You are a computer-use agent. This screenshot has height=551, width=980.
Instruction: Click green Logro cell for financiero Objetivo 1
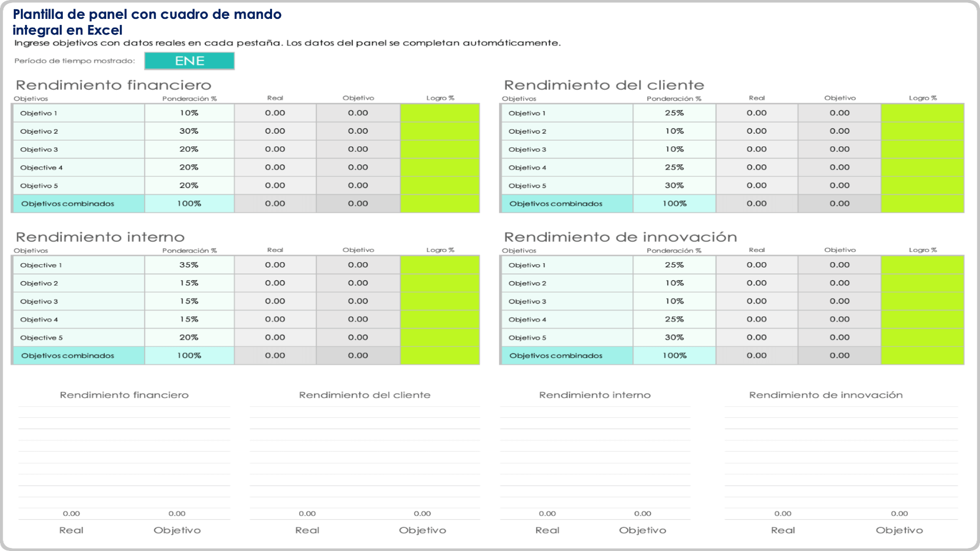tap(440, 113)
